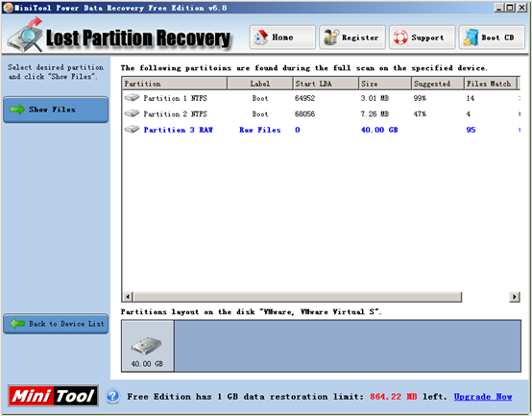The height and width of the screenshot is (416, 532).
Task: Click the Home house icon
Action: (261, 37)
